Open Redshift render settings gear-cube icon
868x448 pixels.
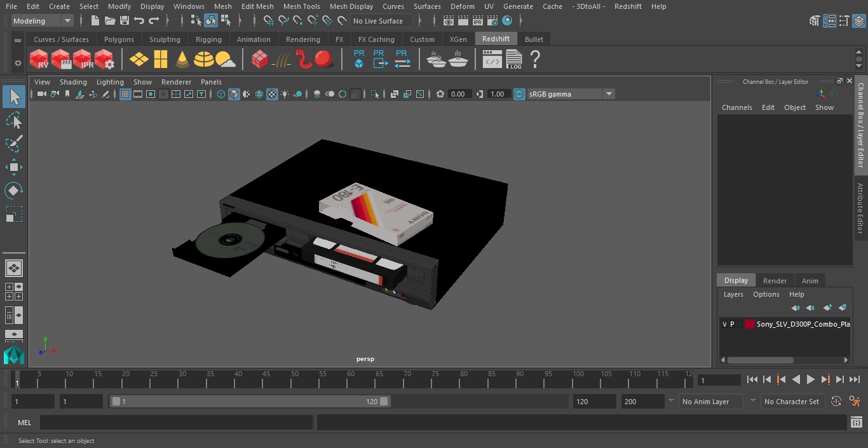[x=104, y=60]
